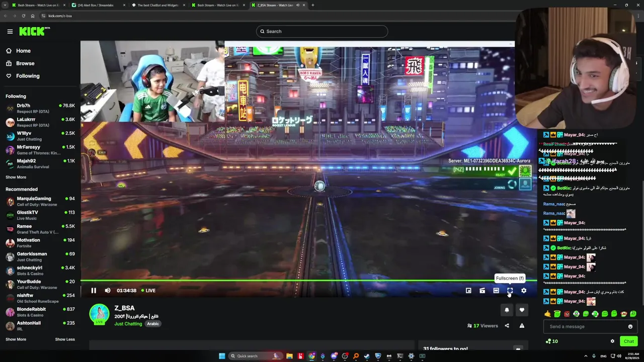The image size is (644, 362).
Task: Click the Kick logo
Action: point(34,31)
